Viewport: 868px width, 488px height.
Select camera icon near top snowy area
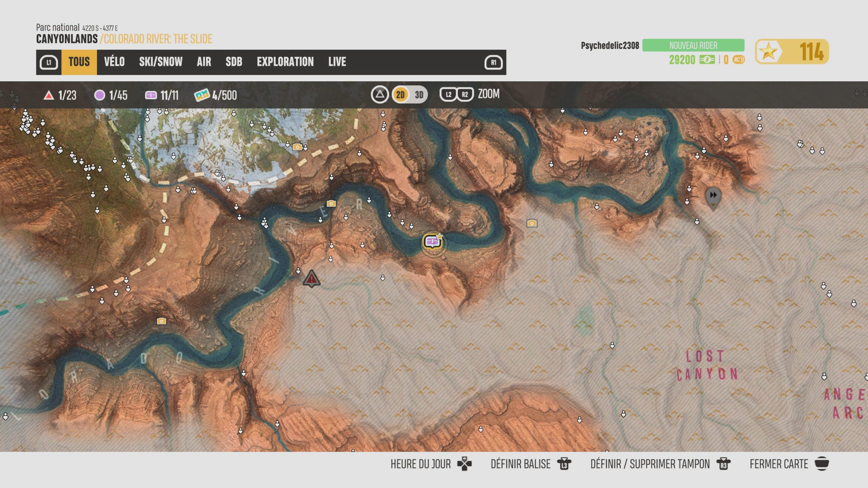click(297, 147)
